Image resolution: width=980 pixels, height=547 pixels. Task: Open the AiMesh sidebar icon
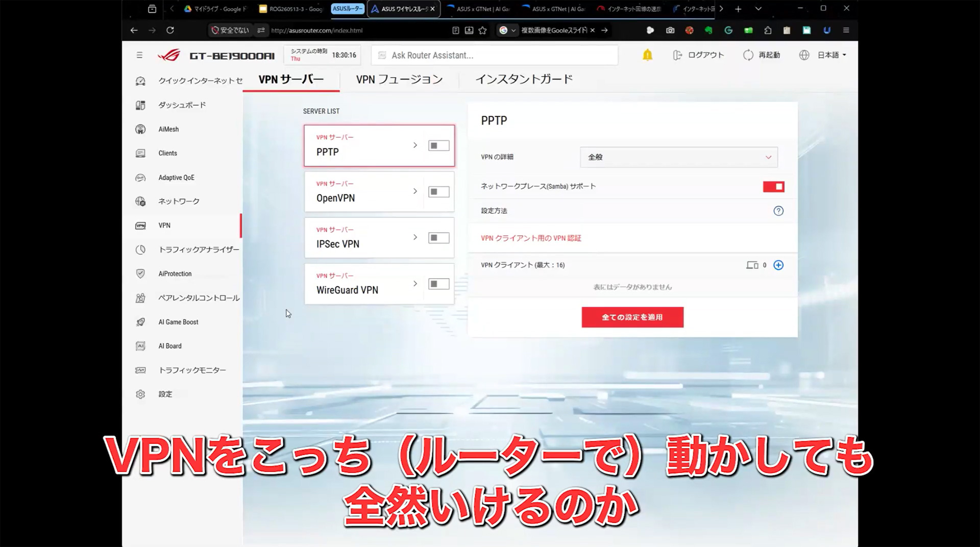(x=140, y=129)
